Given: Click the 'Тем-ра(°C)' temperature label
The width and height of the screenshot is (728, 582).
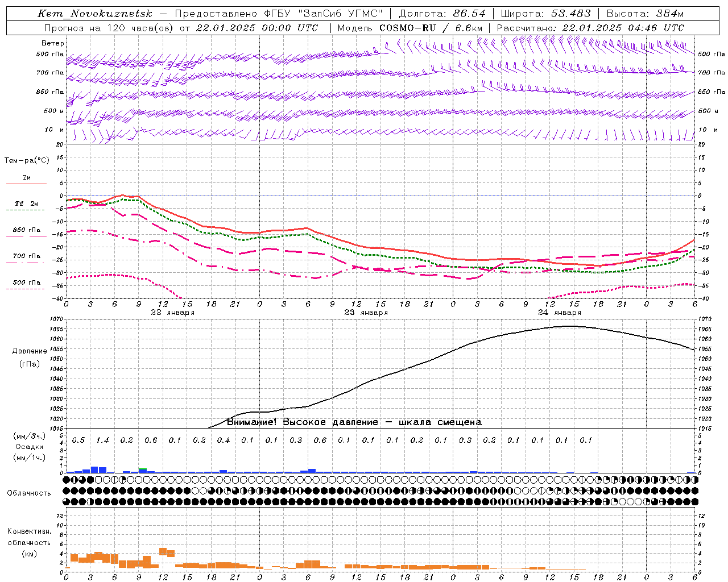Looking at the screenshot, I should [x=27, y=161].
